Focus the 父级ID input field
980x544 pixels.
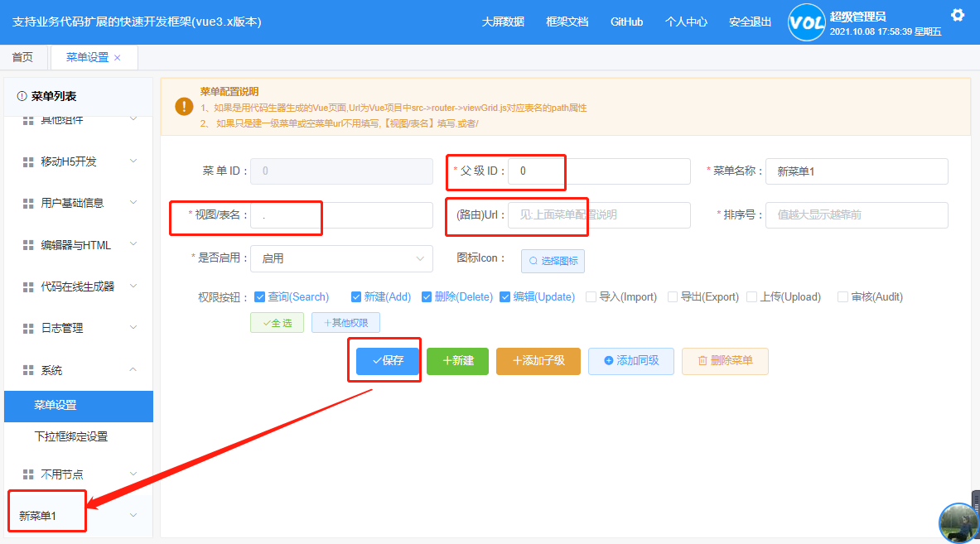[x=599, y=171]
